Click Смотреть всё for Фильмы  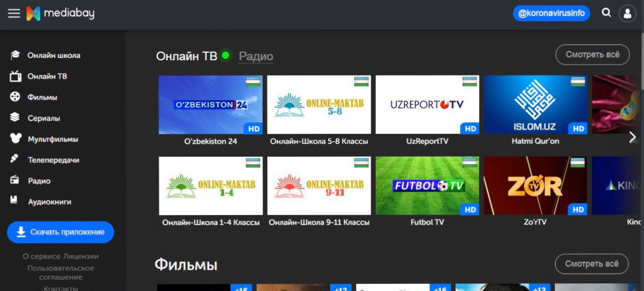pyautogui.click(x=592, y=264)
